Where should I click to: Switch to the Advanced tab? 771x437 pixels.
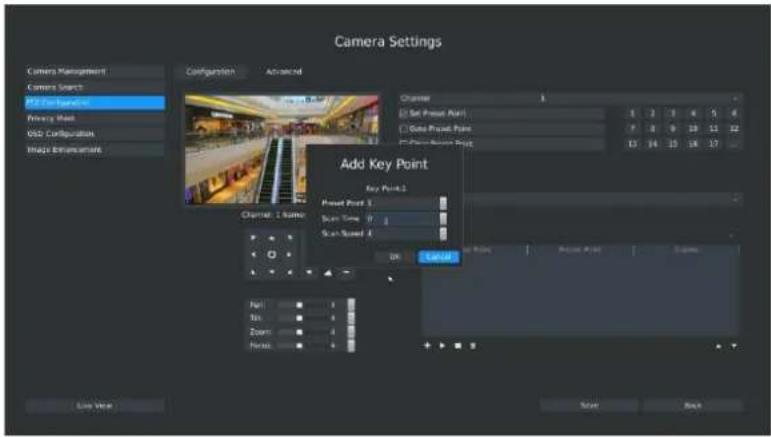point(284,72)
